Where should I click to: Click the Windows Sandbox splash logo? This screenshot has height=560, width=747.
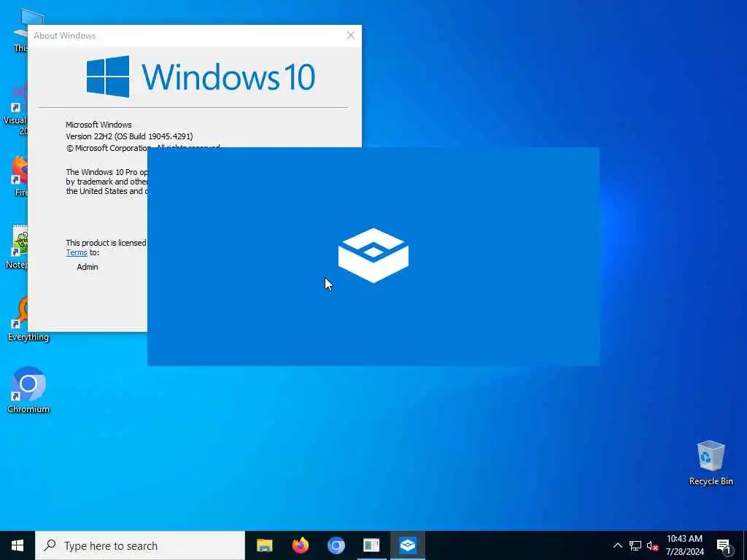(x=373, y=256)
